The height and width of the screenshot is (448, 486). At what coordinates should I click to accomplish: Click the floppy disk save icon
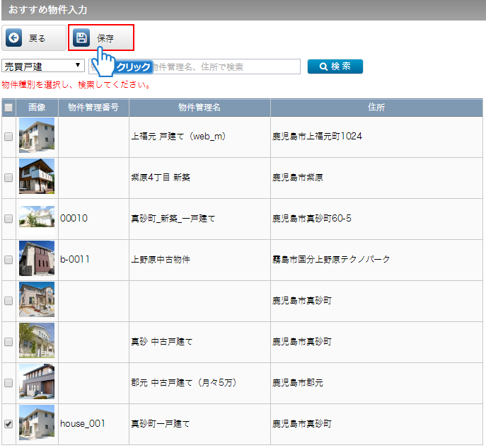click(82, 38)
